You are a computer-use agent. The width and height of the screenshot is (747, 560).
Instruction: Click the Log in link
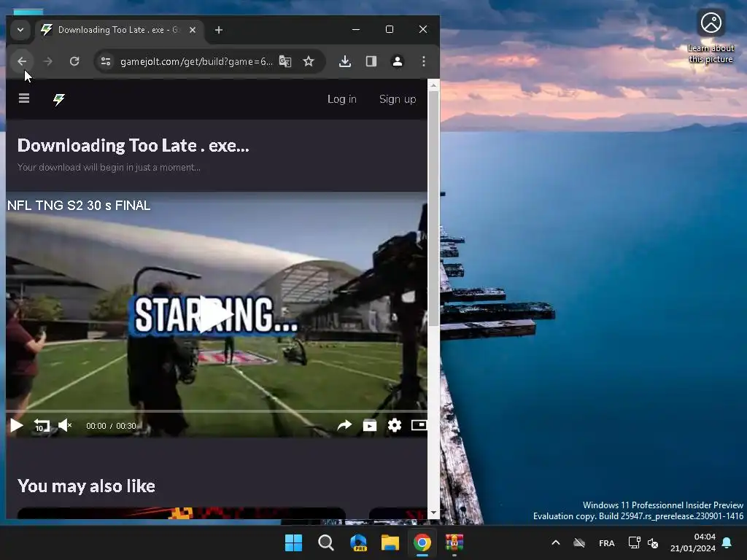341,99
